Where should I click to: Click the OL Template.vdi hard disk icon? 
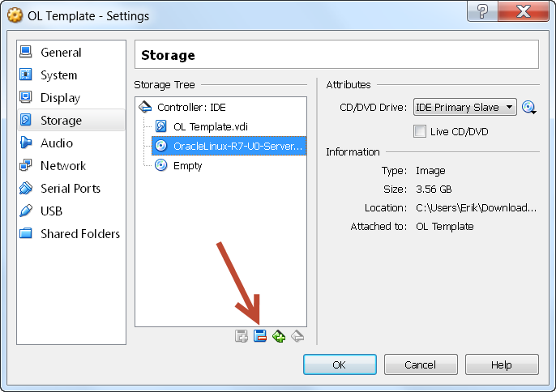click(161, 126)
